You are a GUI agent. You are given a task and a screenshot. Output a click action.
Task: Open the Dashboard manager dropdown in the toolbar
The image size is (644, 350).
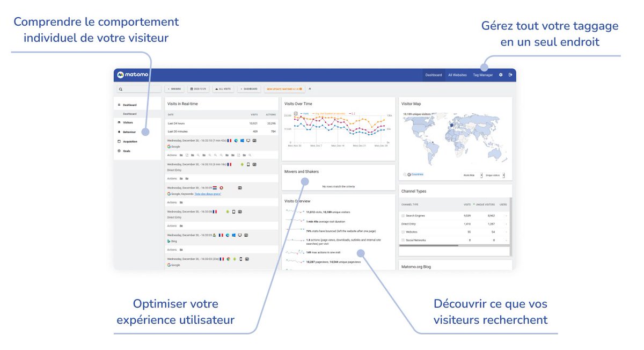pyautogui.click(x=248, y=89)
